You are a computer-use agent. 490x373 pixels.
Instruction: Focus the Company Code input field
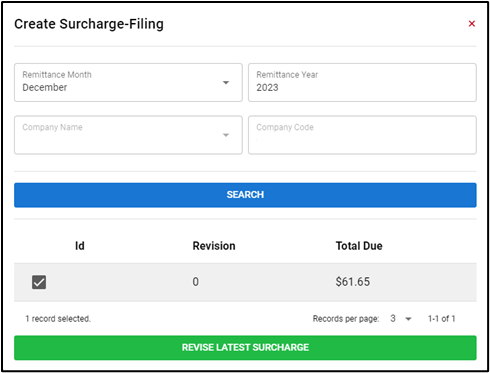point(362,135)
